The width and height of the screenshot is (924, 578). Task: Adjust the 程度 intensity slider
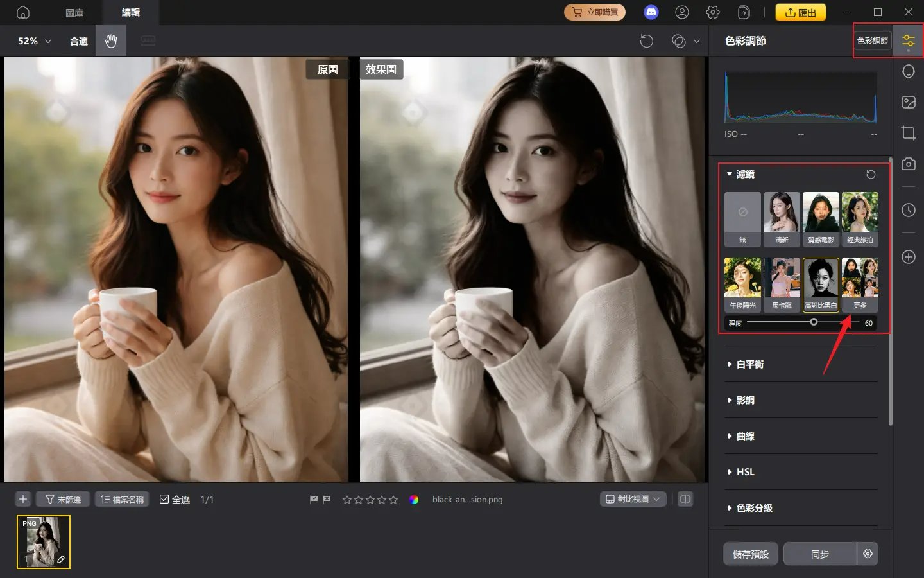[814, 322]
